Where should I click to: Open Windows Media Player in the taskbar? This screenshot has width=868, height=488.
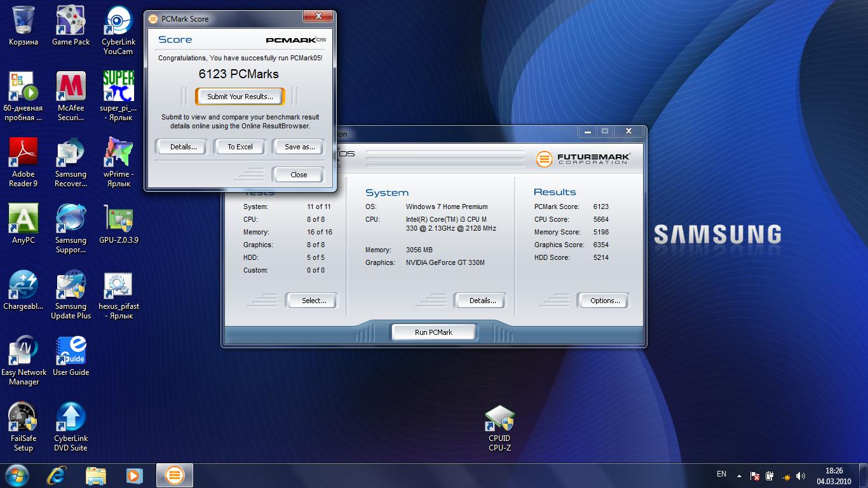coord(134,475)
